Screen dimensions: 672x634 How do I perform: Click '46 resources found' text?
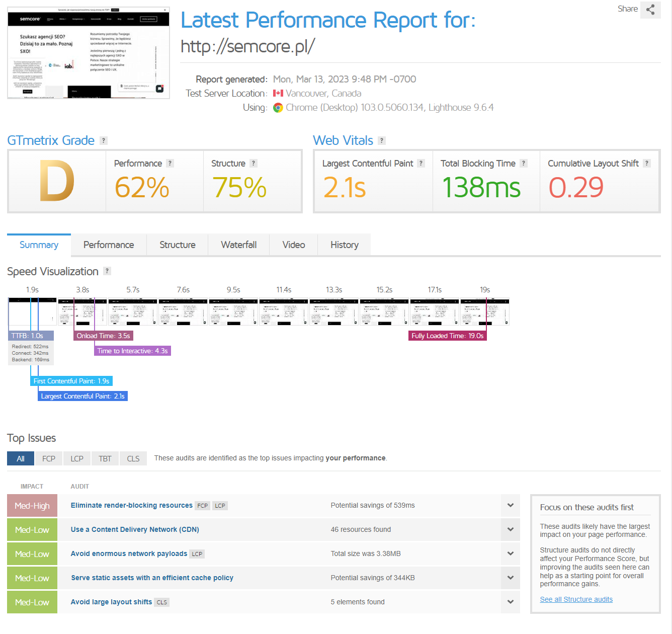(x=361, y=530)
